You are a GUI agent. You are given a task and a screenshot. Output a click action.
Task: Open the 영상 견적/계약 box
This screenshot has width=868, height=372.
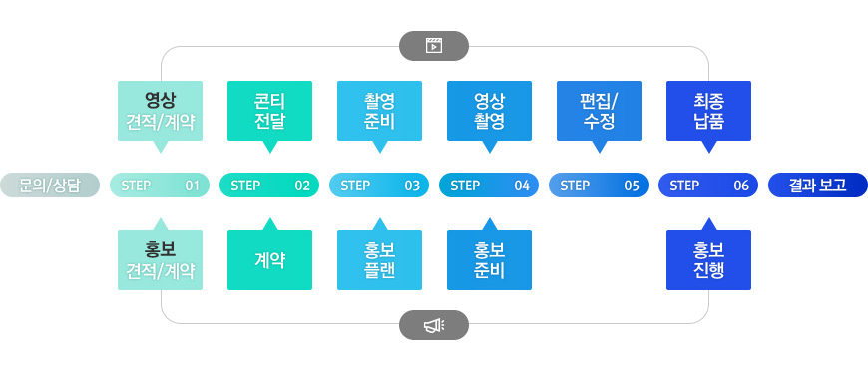(x=160, y=111)
